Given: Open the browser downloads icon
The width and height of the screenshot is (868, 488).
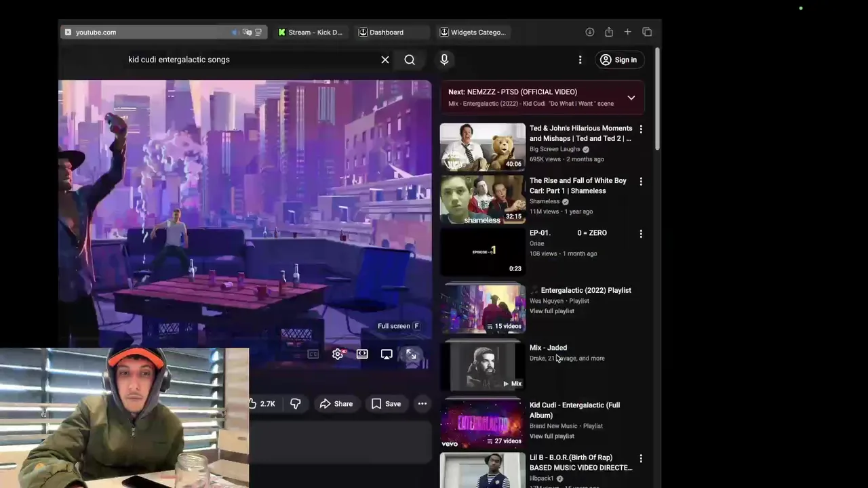Looking at the screenshot, I should (590, 32).
